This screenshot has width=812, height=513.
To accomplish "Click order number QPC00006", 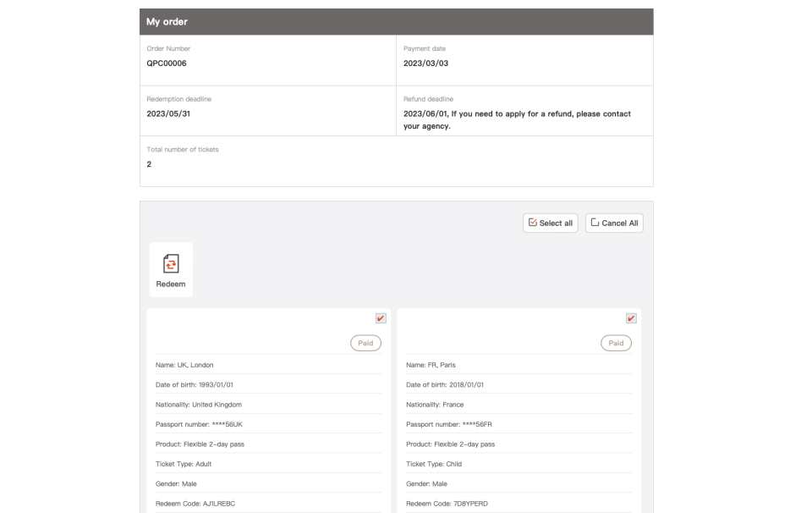I will click(x=167, y=63).
